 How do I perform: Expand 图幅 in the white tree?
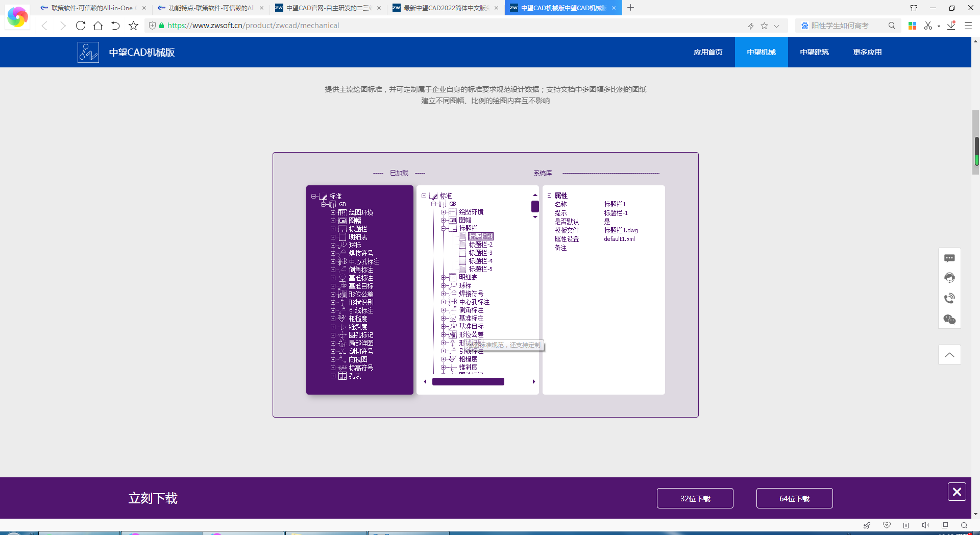[443, 220]
